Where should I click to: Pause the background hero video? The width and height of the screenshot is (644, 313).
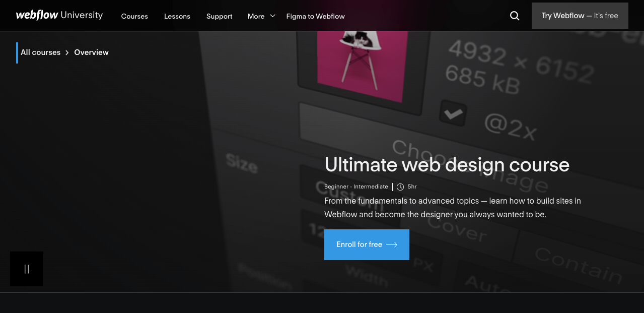coord(27,269)
